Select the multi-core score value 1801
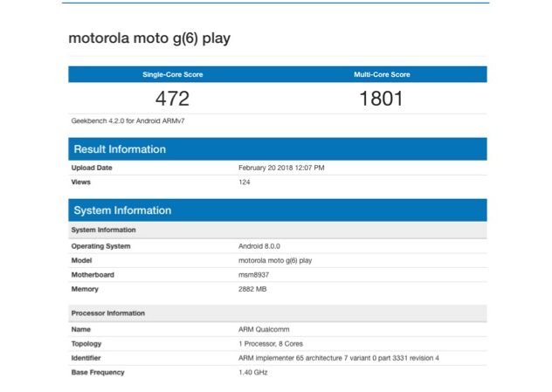 coord(381,99)
